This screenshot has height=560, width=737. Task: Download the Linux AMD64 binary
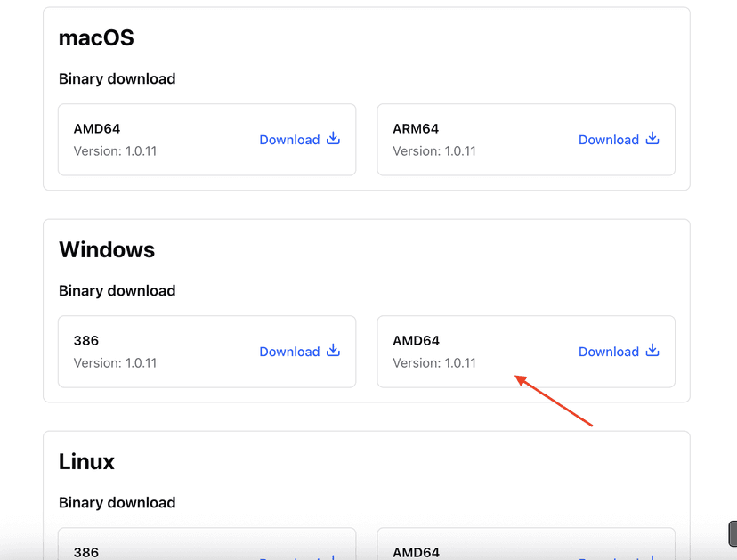tap(609, 558)
